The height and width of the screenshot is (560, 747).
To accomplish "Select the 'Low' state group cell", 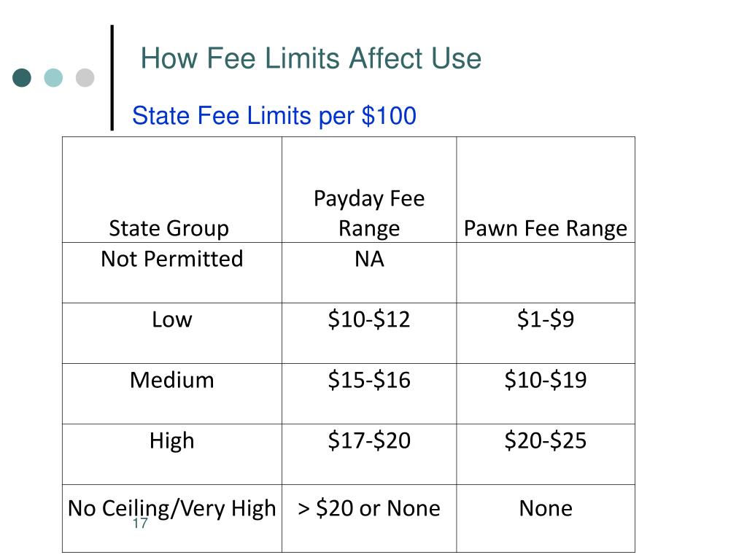I will coord(172,332).
